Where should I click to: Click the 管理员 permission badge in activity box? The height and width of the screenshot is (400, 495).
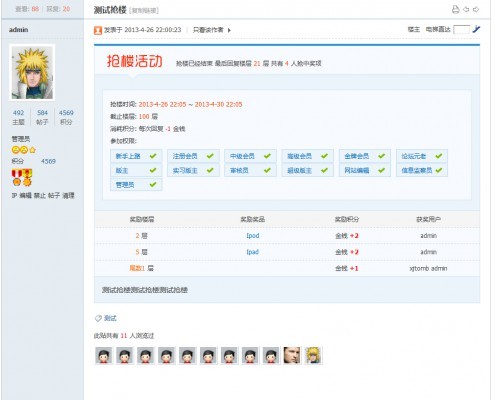(136, 185)
